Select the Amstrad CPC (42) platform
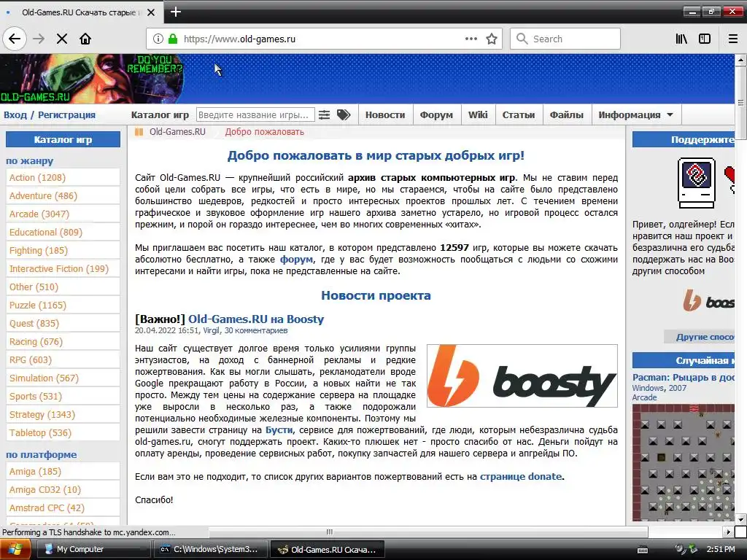 pos(63,508)
